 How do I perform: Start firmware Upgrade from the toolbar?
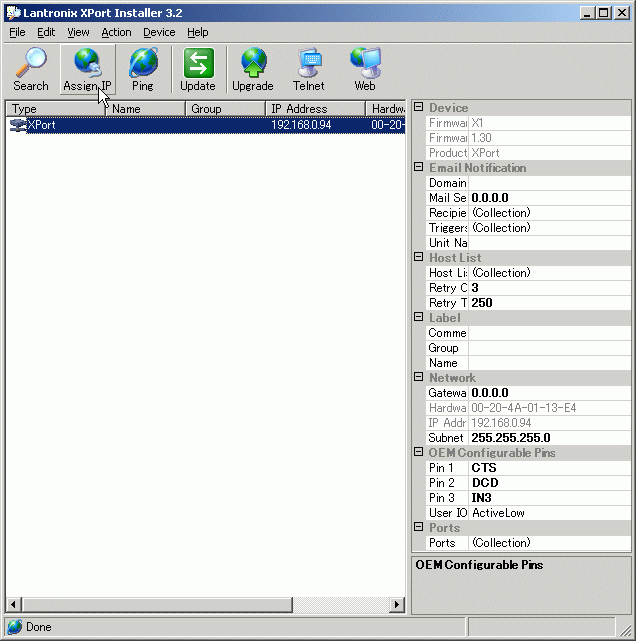[x=253, y=69]
